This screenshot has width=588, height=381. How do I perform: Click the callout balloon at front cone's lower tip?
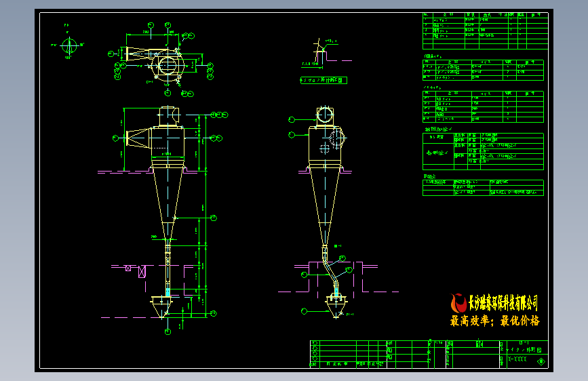tap(214, 218)
